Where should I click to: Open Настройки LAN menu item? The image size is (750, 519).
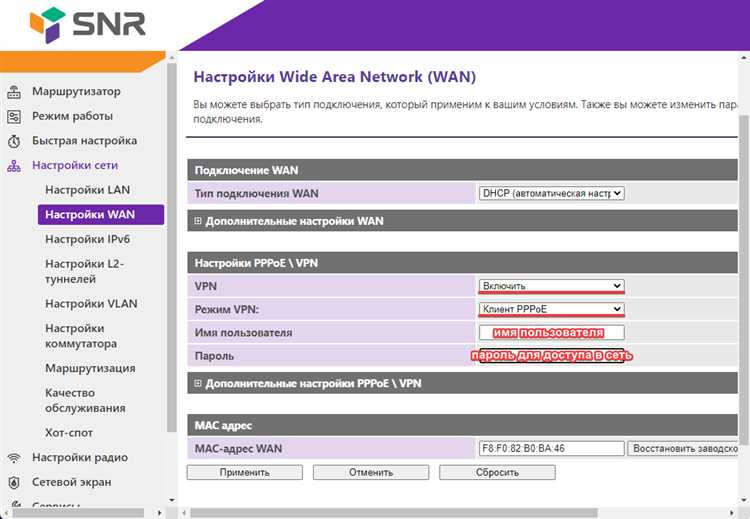point(88,190)
